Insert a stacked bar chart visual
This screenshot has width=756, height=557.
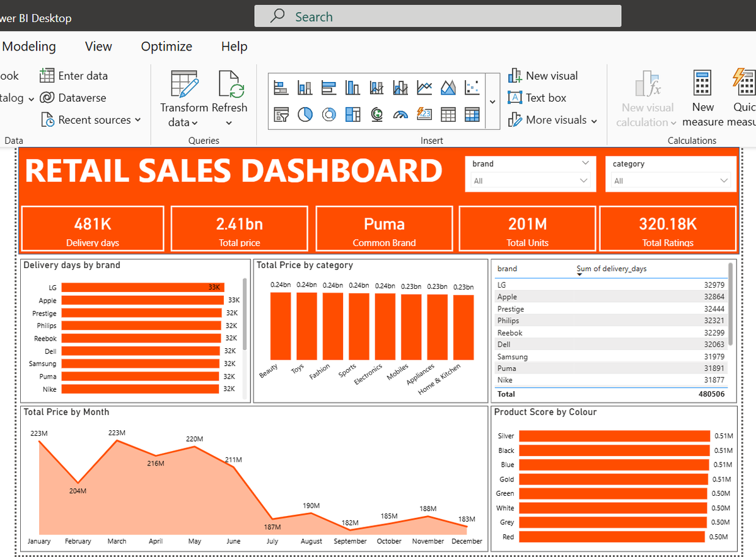(x=281, y=88)
